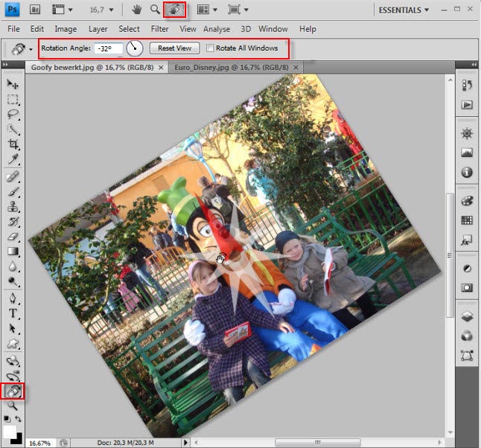Select the 3D Orbit tool
The image size is (481, 448).
tap(13, 377)
